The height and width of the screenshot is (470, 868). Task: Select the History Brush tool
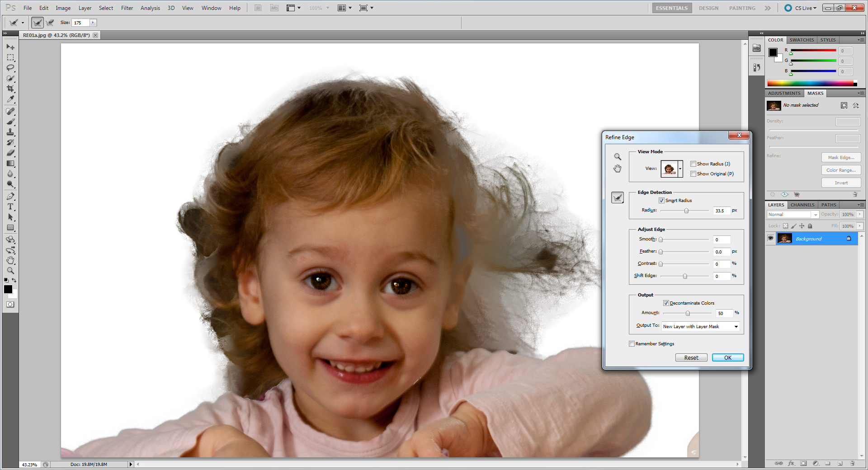(x=10, y=142)
